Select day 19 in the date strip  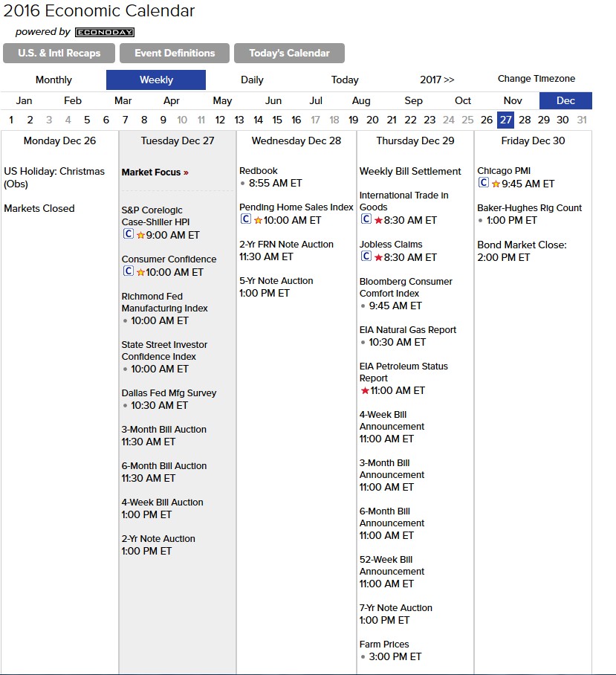353,120
